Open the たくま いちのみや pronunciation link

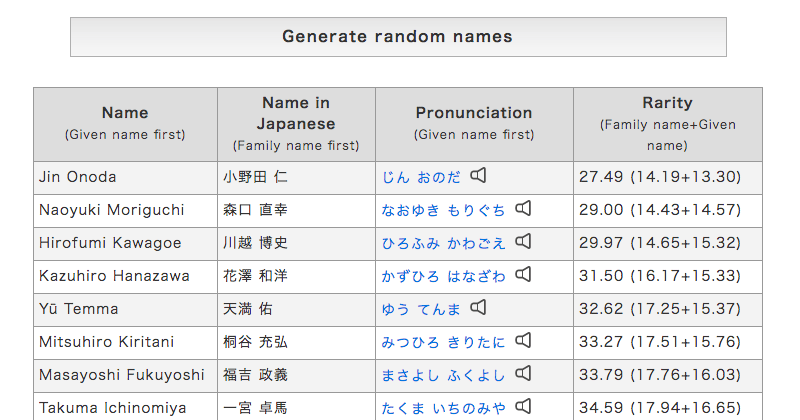pos(443,408)
